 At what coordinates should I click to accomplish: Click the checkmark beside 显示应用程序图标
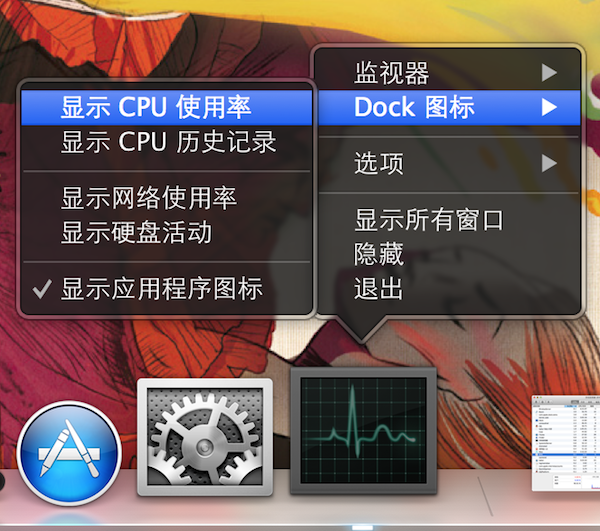click(x=42, y=289)
